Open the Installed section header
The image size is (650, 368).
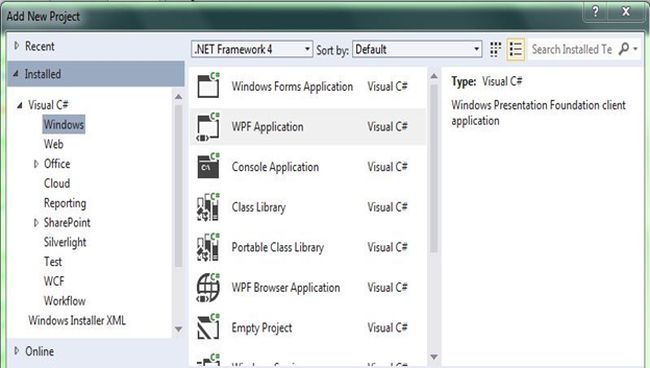[x=96, y=74]
